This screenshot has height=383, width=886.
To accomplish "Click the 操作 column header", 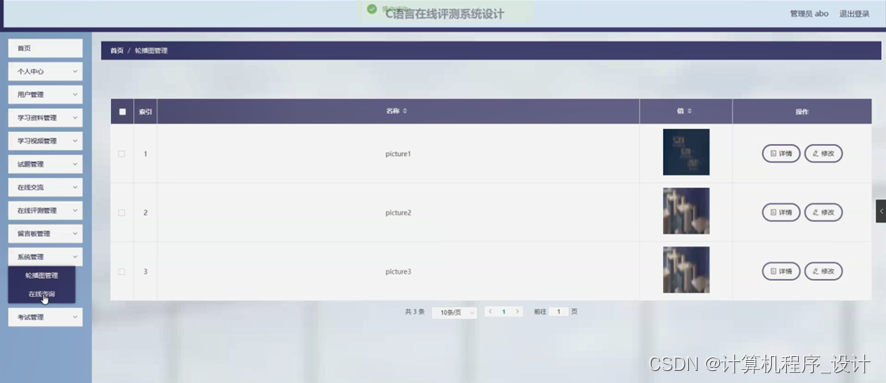I will tap(802, 112).
